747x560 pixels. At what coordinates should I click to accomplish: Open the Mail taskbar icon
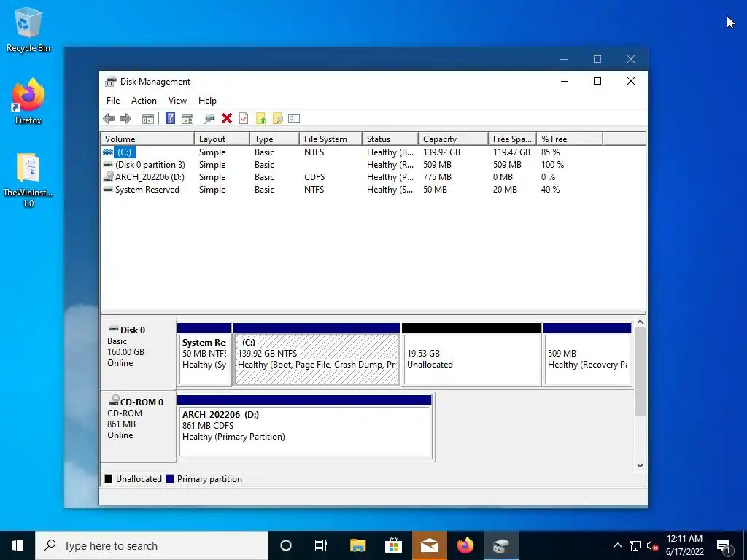pyautogui.click(x=429, y=545)
